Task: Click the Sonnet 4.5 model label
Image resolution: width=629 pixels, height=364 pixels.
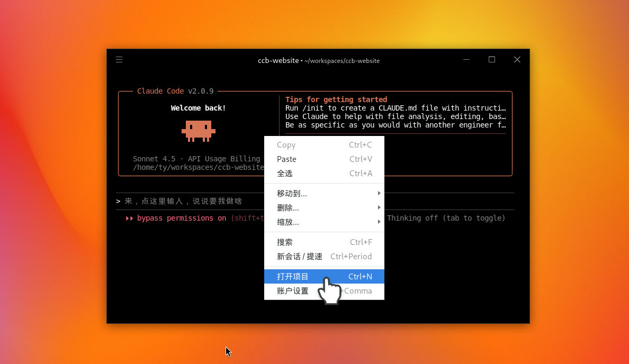Action: pos(154,159)
